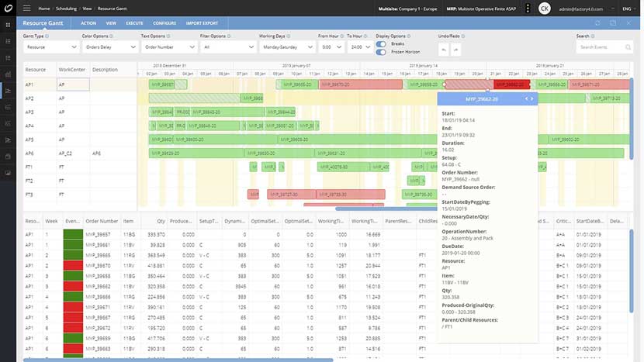Open the VIEW menu
The width and height of the screenshot is (644, 362).
(111, 23)
